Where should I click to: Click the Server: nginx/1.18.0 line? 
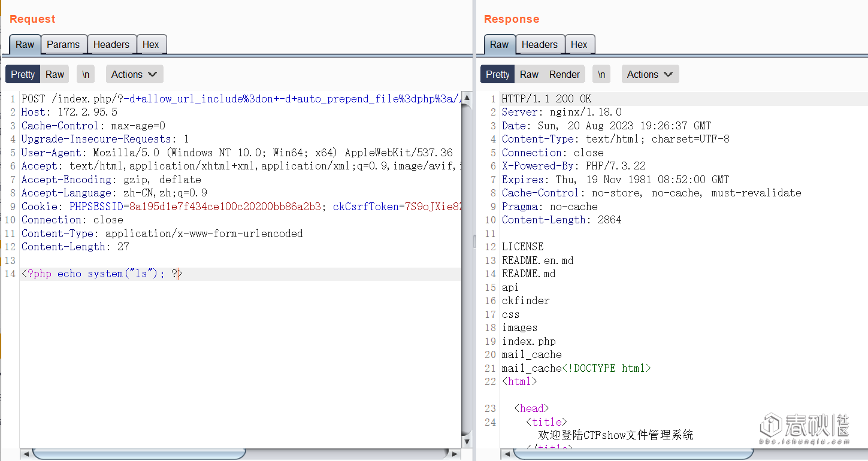[x=562, y=112]
